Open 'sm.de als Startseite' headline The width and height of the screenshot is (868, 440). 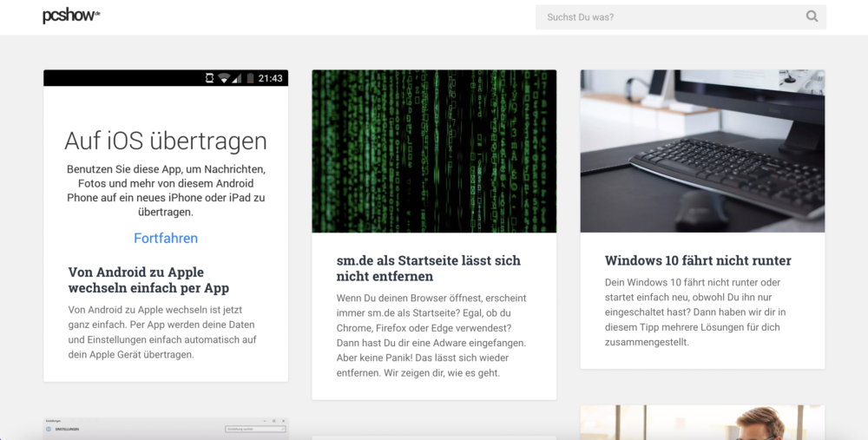click(429, 268)
